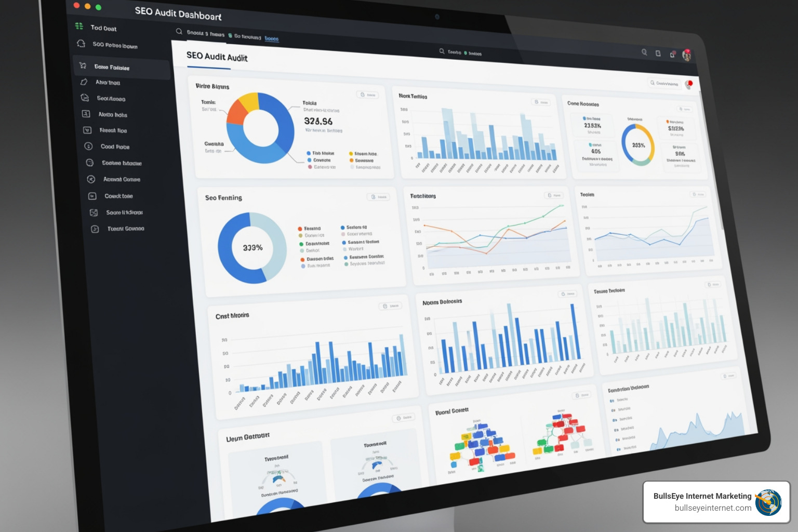
Task: Click the star-circle icon in the sidebar
Action: click(91, 179)
